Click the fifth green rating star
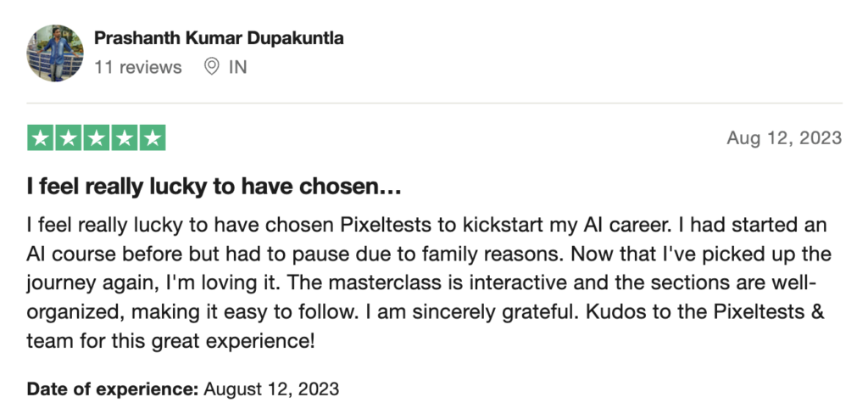The image size is (868, 414). tap(153, 137)
